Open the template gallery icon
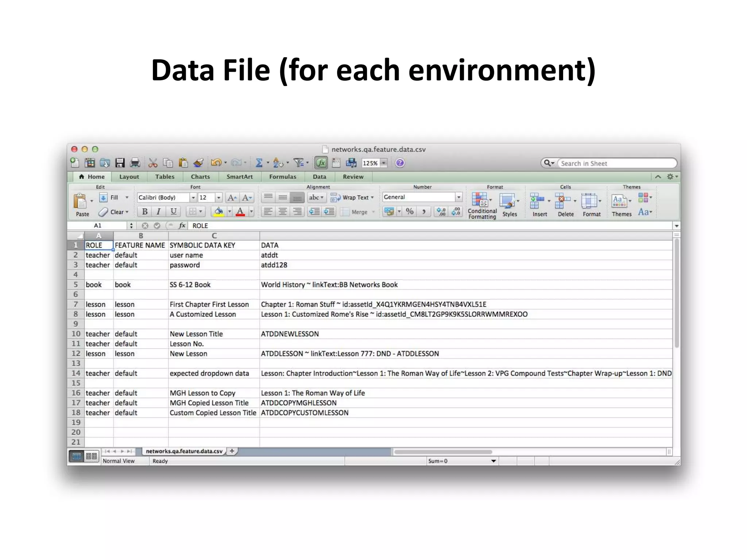The width and height of the screenshot is (747, 560). 90,163
